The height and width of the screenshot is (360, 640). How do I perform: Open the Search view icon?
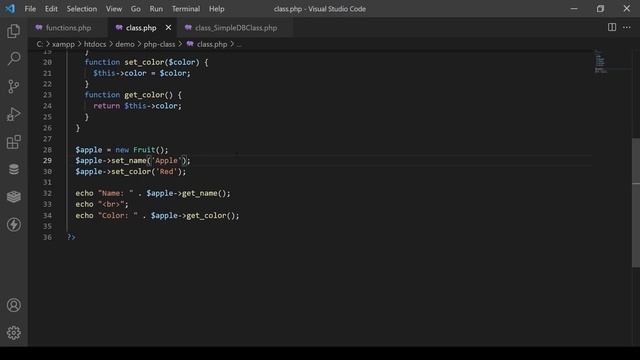coord(13,58)
